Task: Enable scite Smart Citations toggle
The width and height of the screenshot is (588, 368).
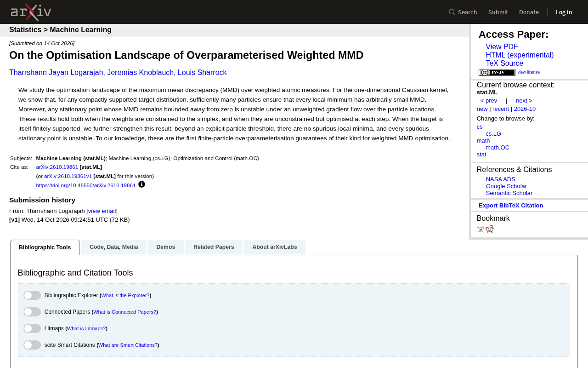Action: point(32,345)
